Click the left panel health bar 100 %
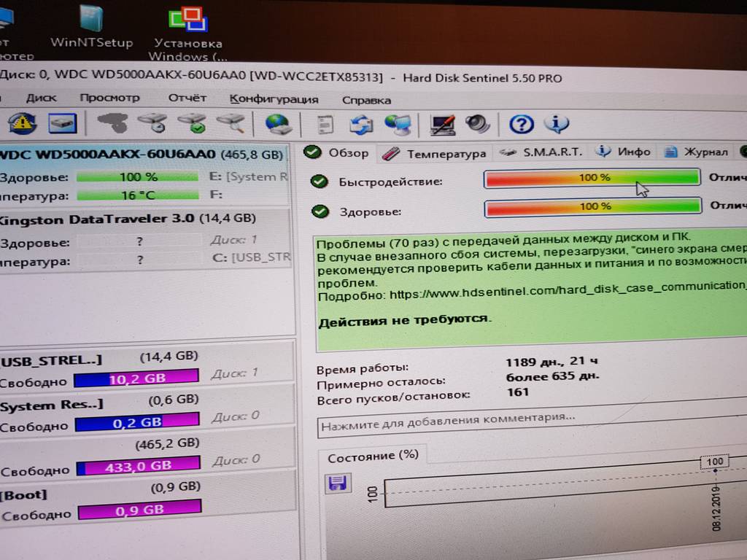This screenshot has height=560, width=747. pos(138,177)
